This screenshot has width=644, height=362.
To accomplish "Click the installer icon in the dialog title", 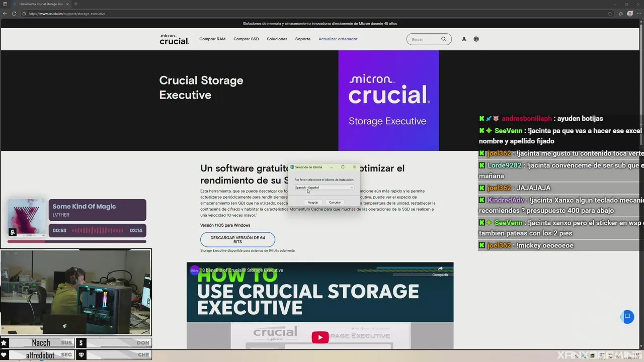I will point(292,167).
